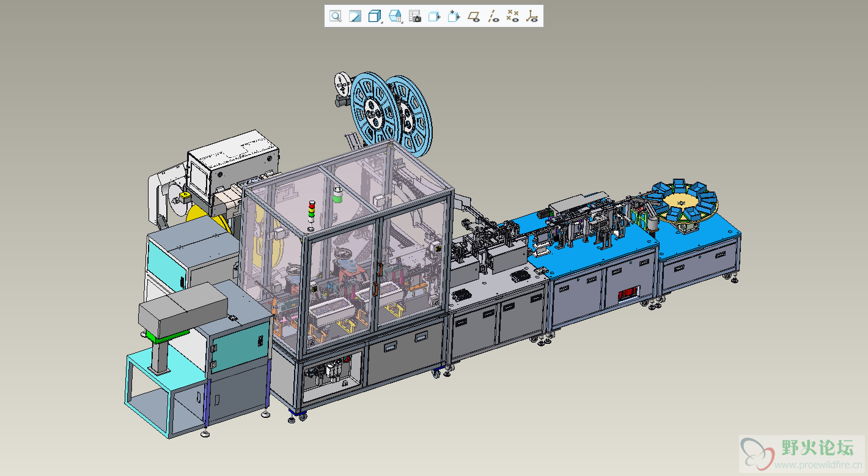868x476 pixels.
Task: Click the Refit magnifier icon
Action: tap(335, 17)
